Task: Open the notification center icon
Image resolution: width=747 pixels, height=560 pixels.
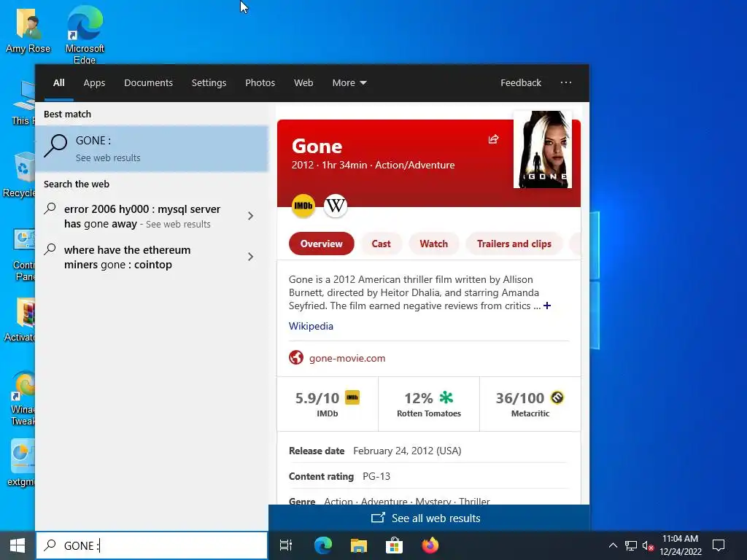Action: click(x=718, y=545)
